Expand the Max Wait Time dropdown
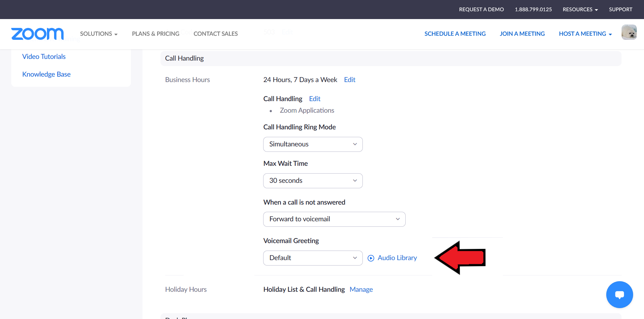644x319 pixels. [312, 181]
